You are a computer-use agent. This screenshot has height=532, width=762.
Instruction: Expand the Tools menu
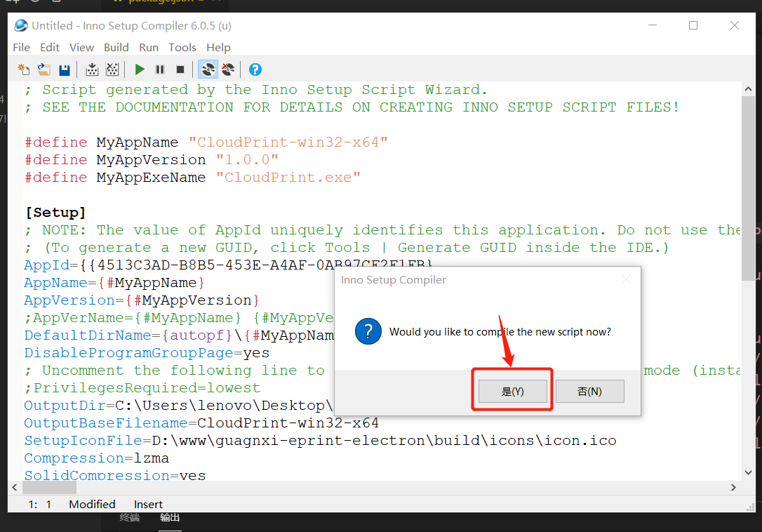[x=182, y=47]
